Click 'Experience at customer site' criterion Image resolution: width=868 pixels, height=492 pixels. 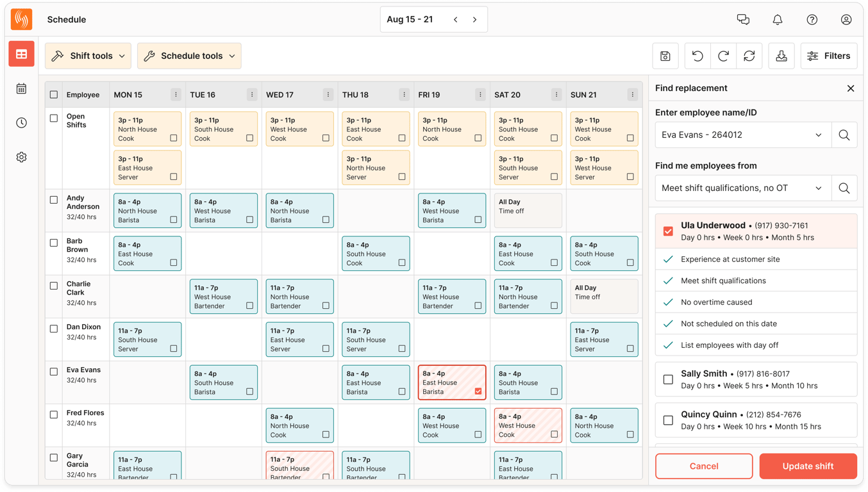point(756,259)
